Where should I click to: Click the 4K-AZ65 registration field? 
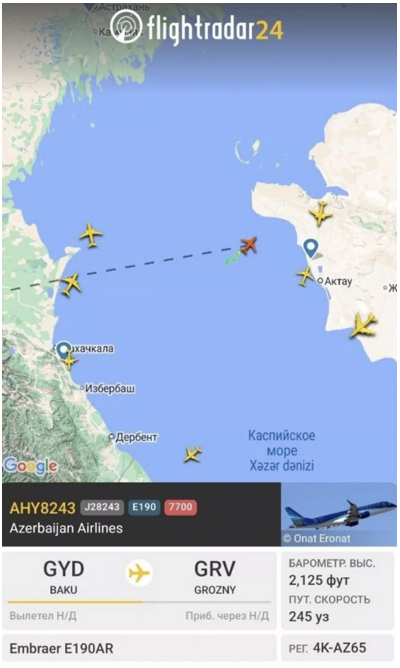point(338,648)
